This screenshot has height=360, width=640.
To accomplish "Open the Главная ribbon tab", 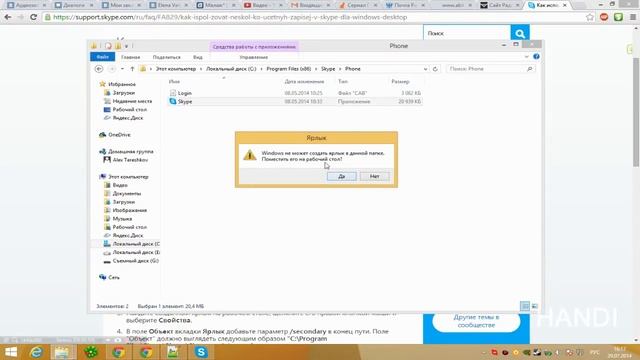I will (131, 57).
